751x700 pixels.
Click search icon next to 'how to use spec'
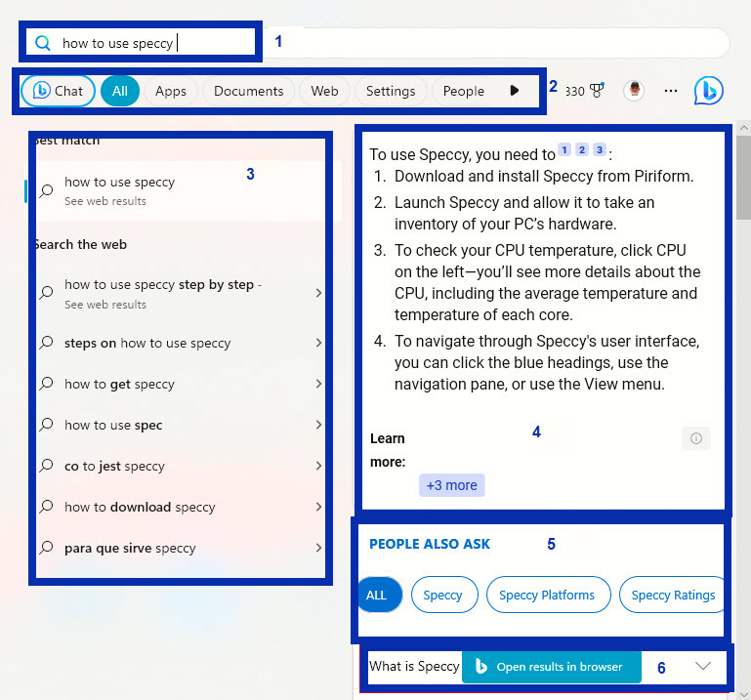[47, 425]
